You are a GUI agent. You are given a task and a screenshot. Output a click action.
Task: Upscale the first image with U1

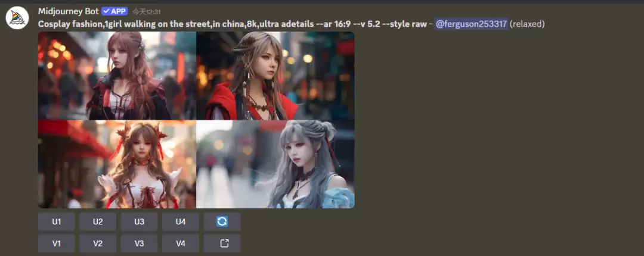[x=57, y=221]
